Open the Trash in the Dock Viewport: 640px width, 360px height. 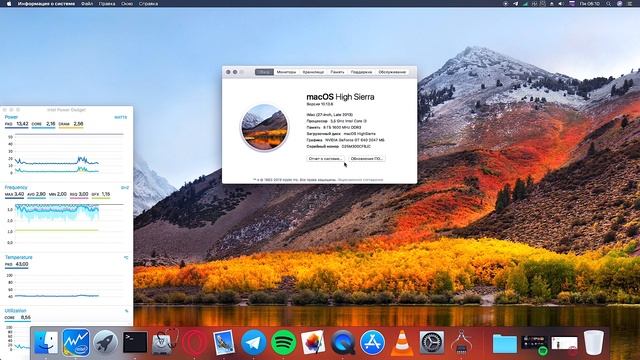(594, 342)
